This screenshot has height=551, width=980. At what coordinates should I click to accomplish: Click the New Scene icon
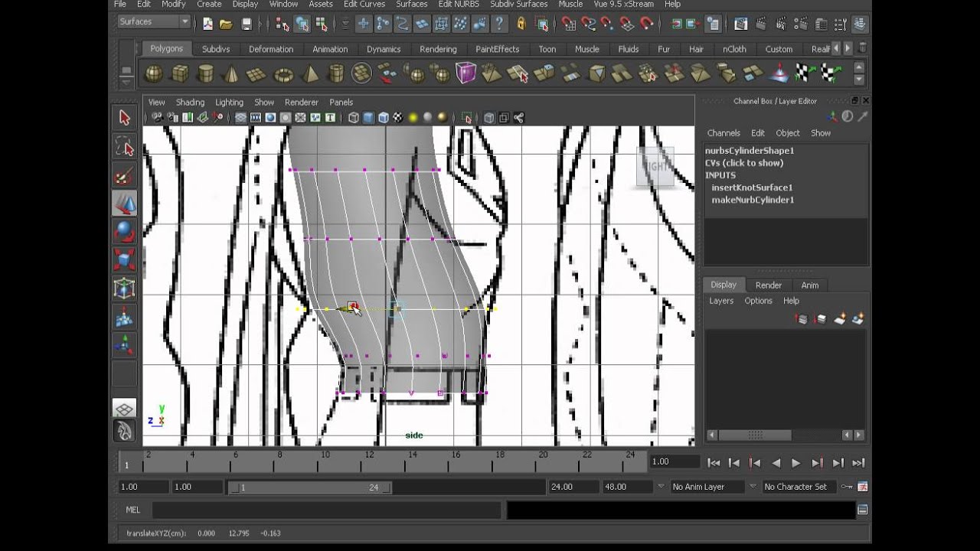207,24
